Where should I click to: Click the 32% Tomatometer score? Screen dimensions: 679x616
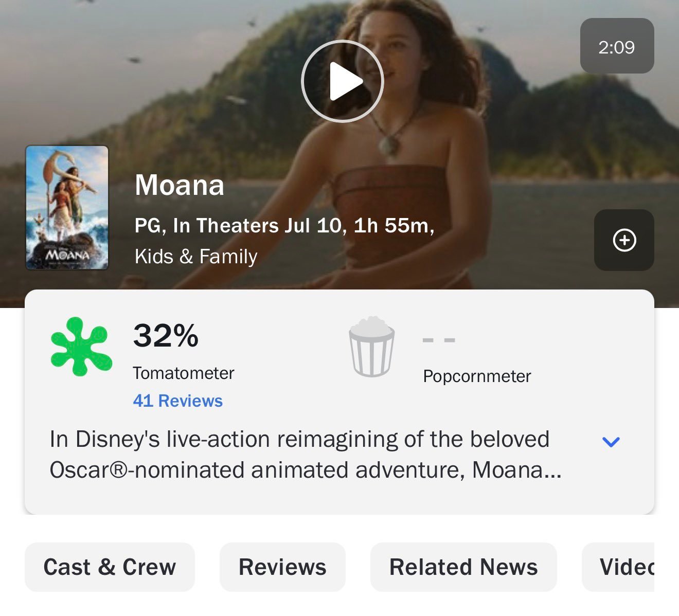(166, 336)
